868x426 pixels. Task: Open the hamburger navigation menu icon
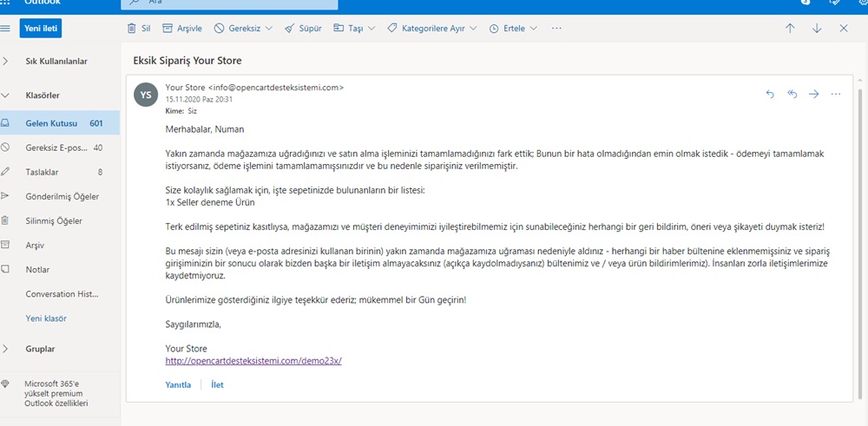(x=5, y=29)
